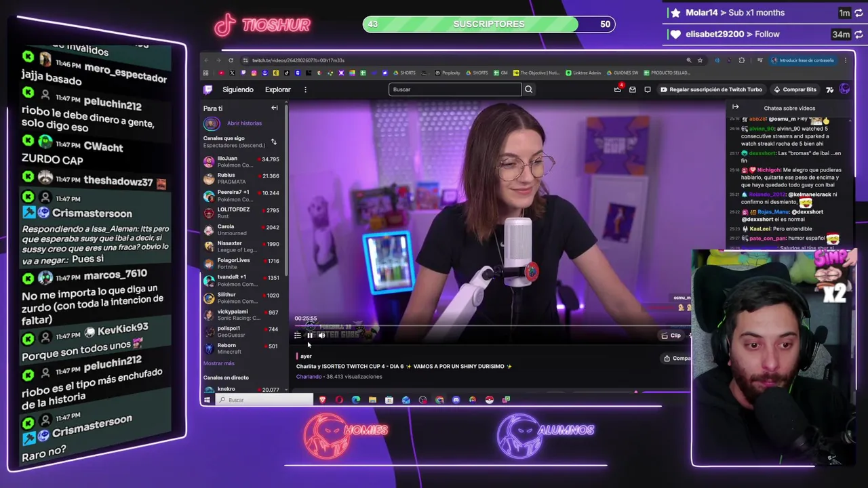
Task: Open the Explorar tab
Action: [277, 89]
